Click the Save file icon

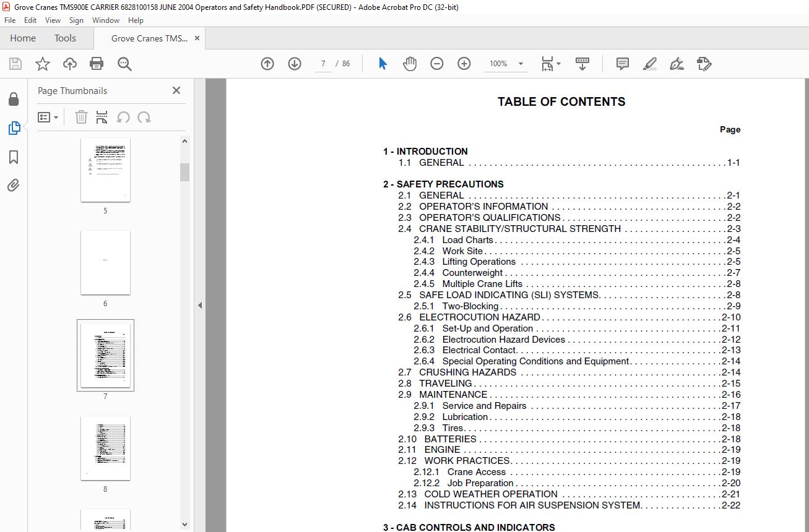click(15, 64)
